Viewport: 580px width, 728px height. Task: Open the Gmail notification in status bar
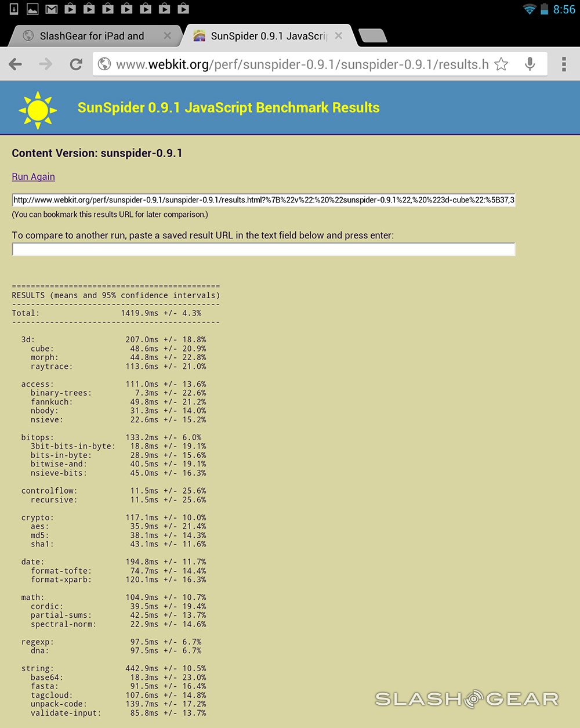[x=52, y=9]
